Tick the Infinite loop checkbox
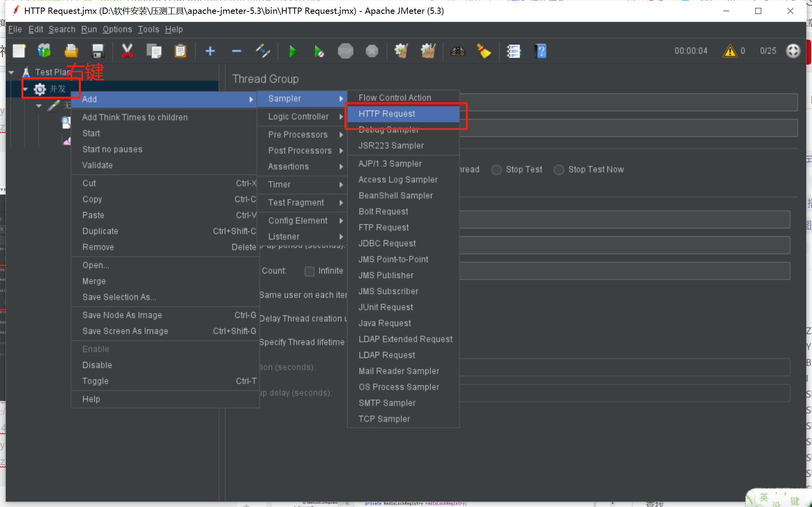This screenshot has height=507, width=812. tap(310, 271)
